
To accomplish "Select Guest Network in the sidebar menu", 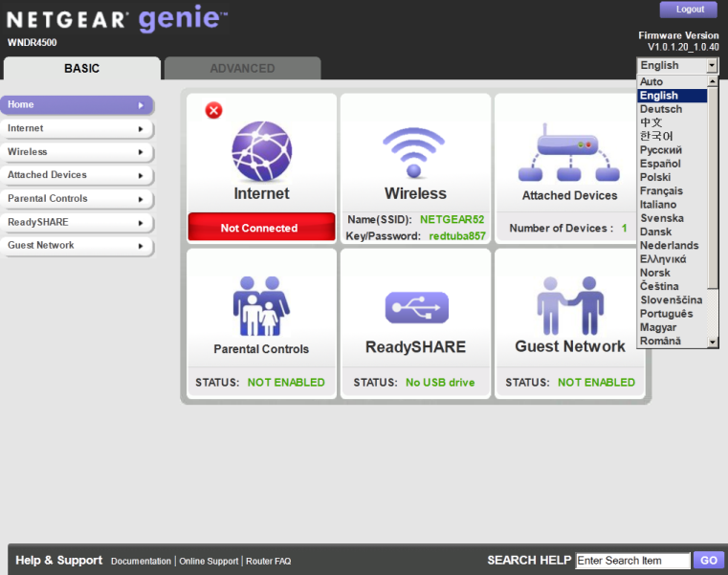I will tap(77, 246).
